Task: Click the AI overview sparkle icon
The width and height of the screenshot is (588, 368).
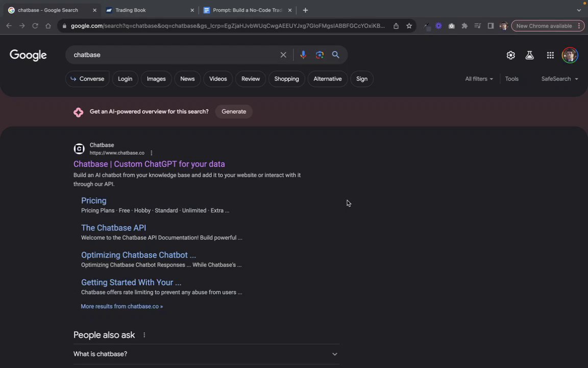Action: click(x=79, y=112)
